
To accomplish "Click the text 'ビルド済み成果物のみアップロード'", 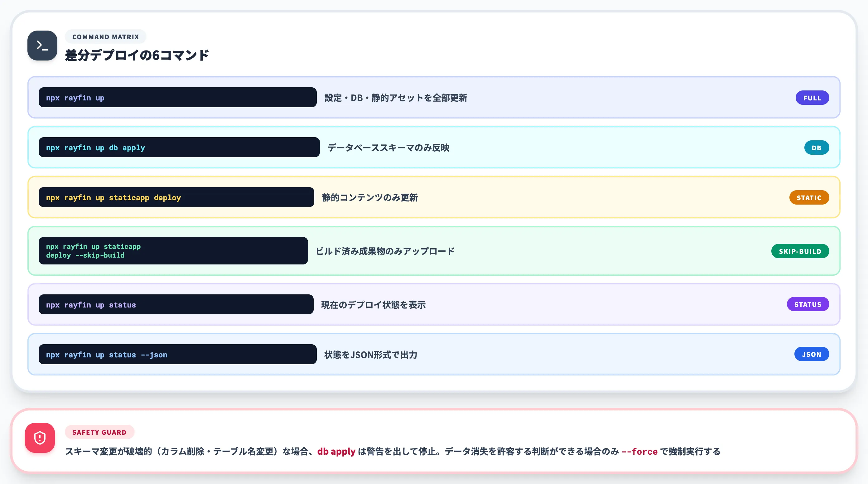I will (385, 251).
